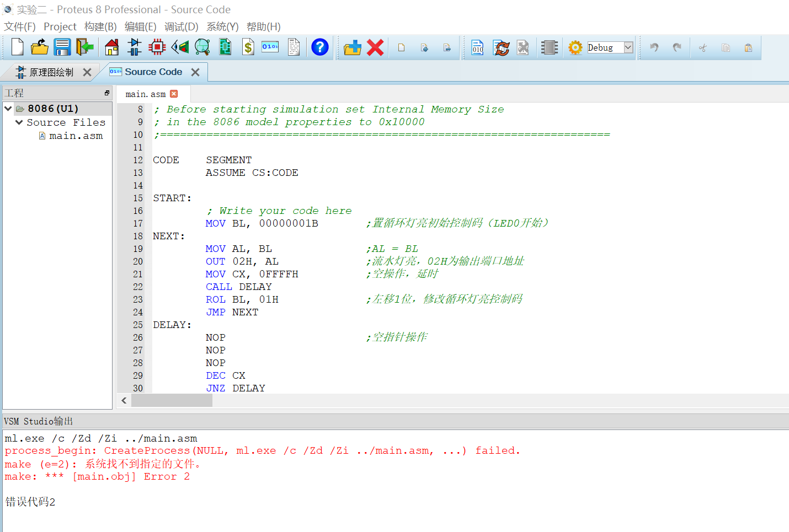Click the 'make: *** [main.obj] Error 2' message

[97, 476]
